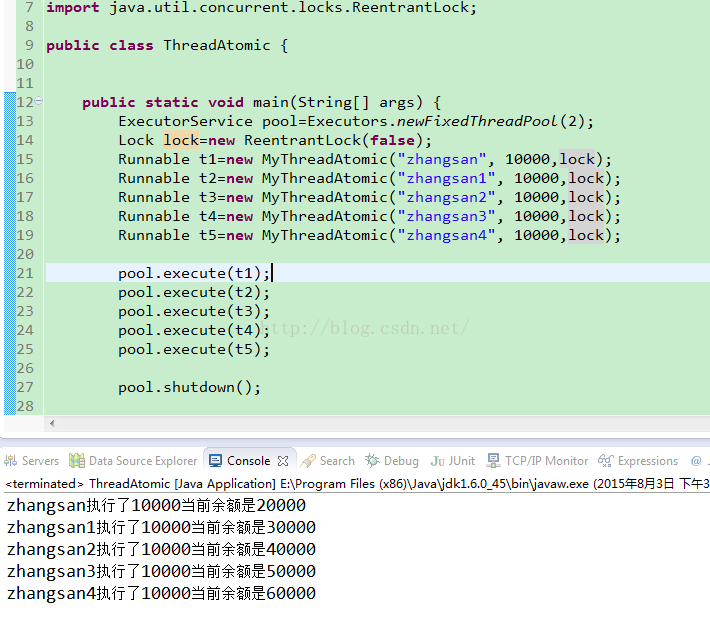
Task: Collapse the main method fold marker
Action: [x=39, y=101]
